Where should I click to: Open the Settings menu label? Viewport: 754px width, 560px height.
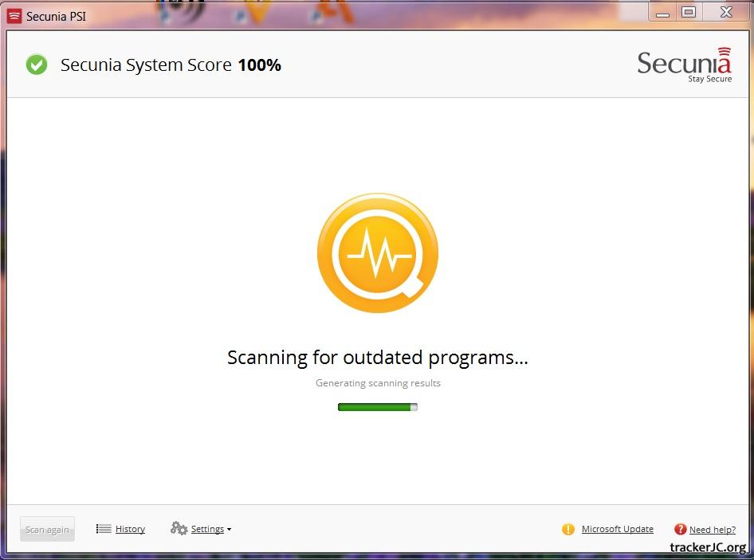tap(207, 529)
